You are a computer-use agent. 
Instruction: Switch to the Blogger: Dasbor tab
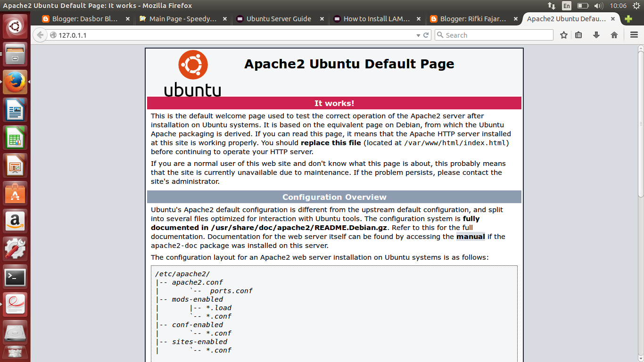(86, 19)
